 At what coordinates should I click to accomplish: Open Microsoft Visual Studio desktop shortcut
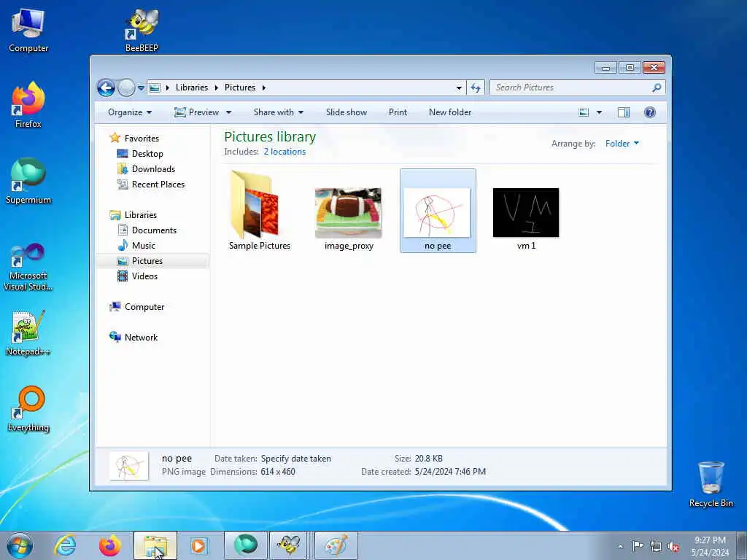coord(28,267)
